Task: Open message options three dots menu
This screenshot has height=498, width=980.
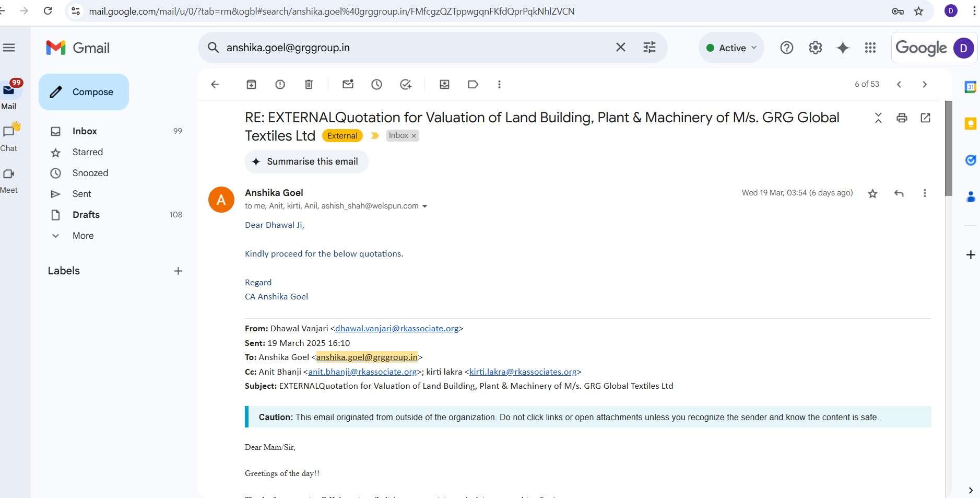Action: point(925,193)
